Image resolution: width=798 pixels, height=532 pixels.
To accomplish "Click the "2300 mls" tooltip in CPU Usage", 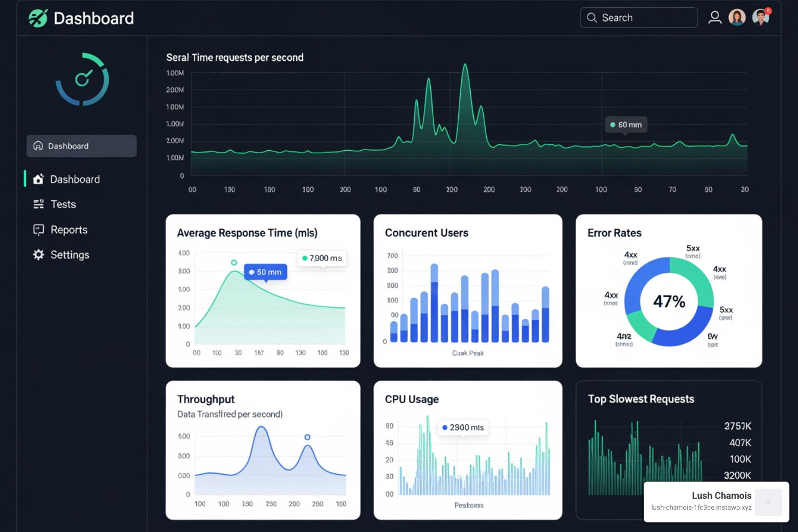I will point(463,428).
